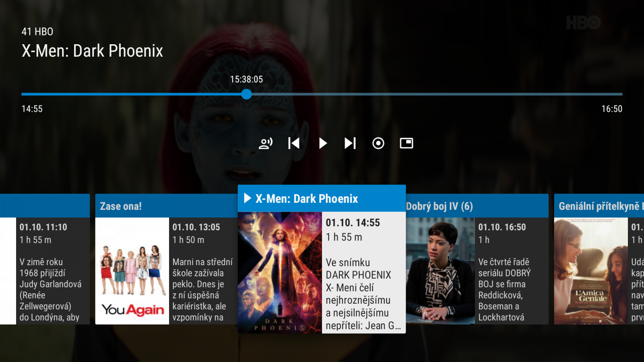Screen dimensions: 644x362
Task: Click the 16:50 end time label
Action: tap(612, 109)
